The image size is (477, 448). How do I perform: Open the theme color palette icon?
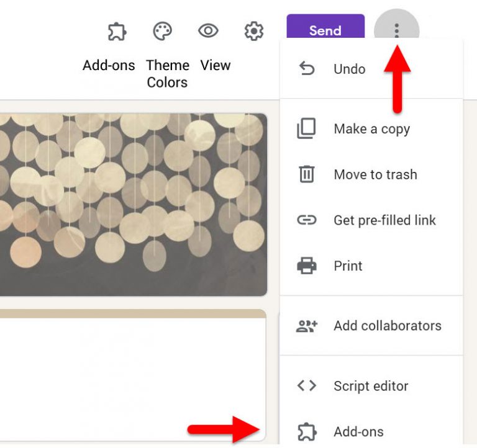tap(162, 31)
